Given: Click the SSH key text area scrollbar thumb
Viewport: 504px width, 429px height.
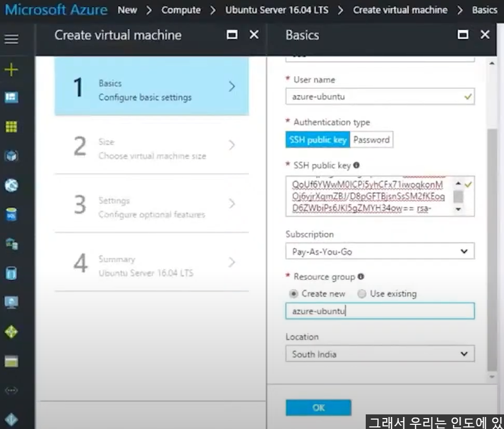Looking at the screenshot, I should [x=459, y=196].
